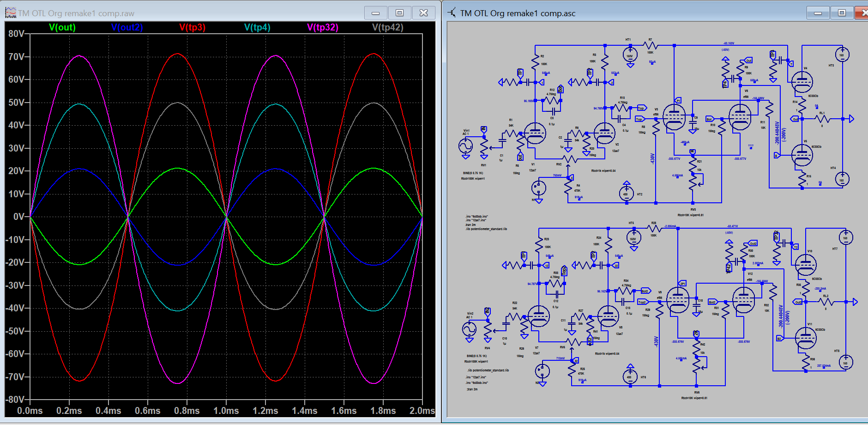Viewport: 868px width, 425px height.
Task: Select the RL2 load resistor
Action: point(826,302)
